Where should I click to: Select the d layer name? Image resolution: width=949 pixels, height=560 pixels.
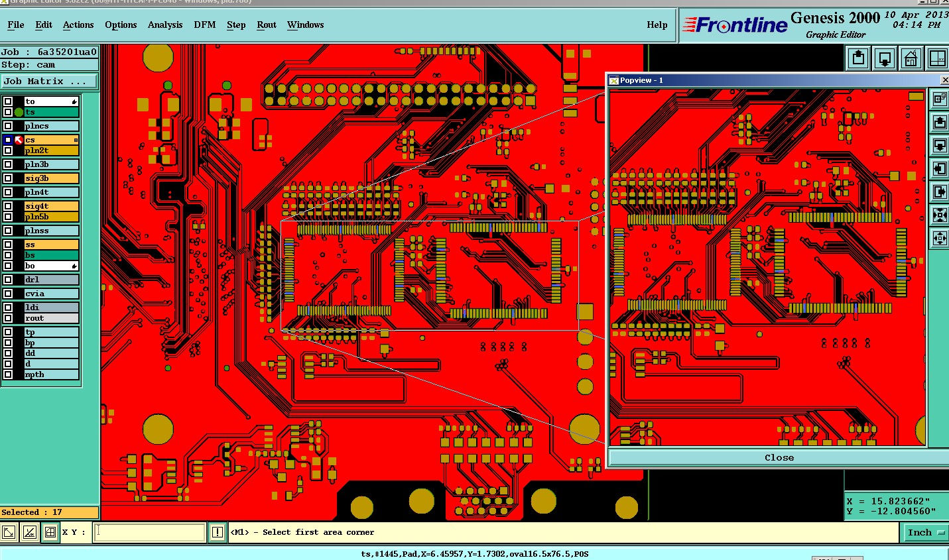click(51, 364)
